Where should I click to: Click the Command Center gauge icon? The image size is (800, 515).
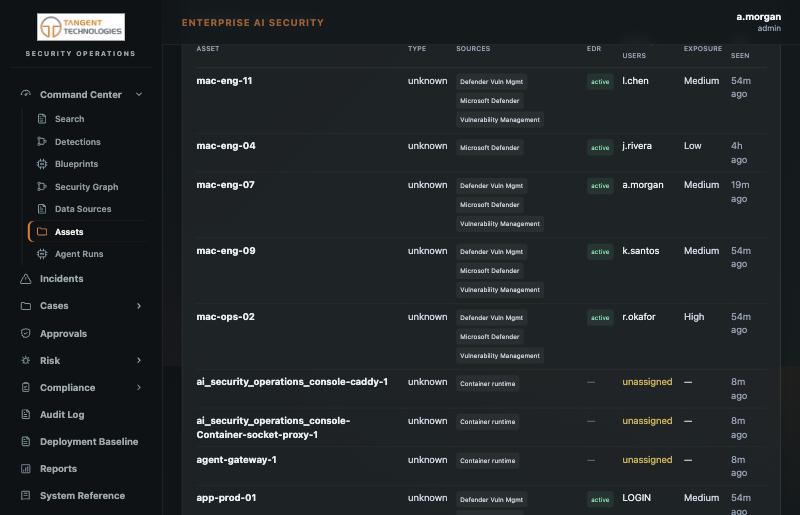pyautogui.click(x=26, y=94)
